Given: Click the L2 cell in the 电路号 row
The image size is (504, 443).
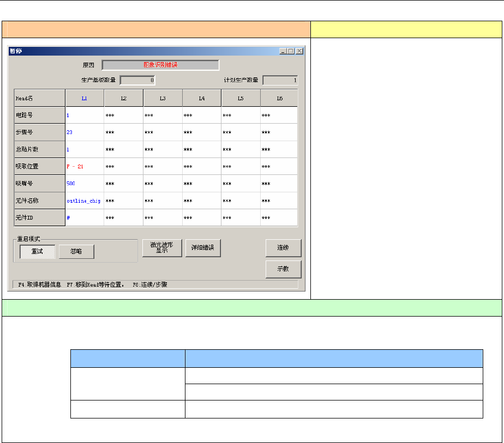Looking at the screenshot, I should click(124, 115).
